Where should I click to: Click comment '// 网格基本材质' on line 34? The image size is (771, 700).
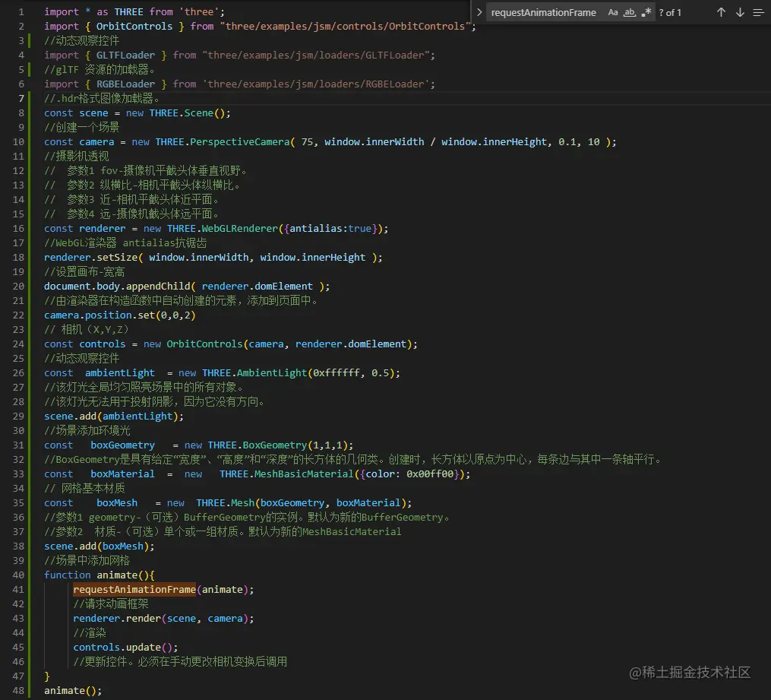point(84,489)
